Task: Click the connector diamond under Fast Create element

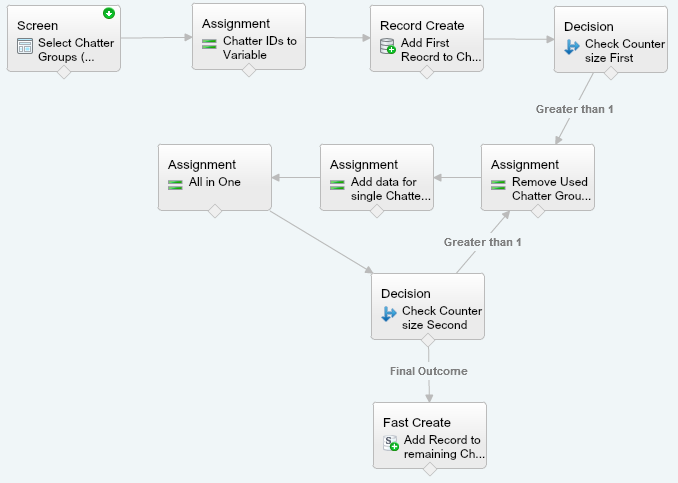Action: pyautogui.click(x=430, y=469)
